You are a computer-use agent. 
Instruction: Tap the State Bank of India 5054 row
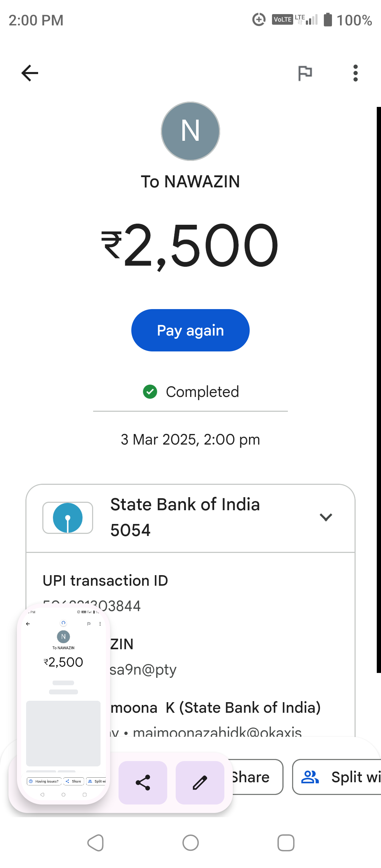point(185,517)
